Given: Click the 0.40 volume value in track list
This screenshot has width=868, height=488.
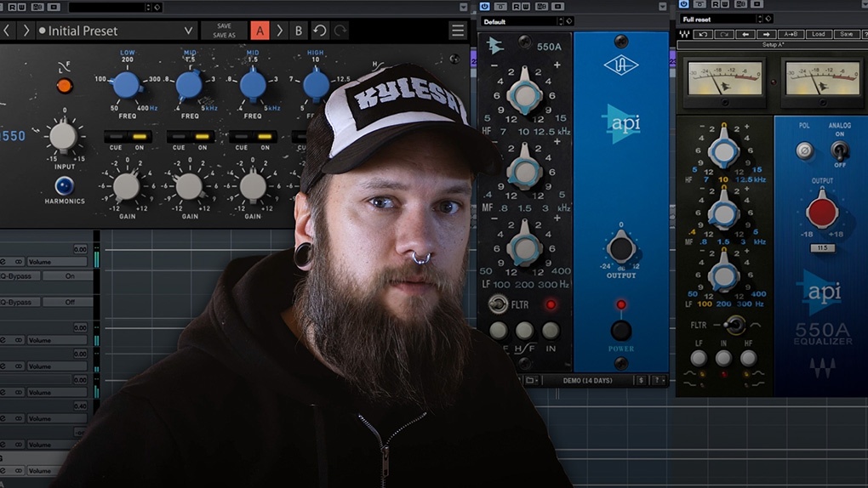Looking at the screenshot, I should (80, 406).
